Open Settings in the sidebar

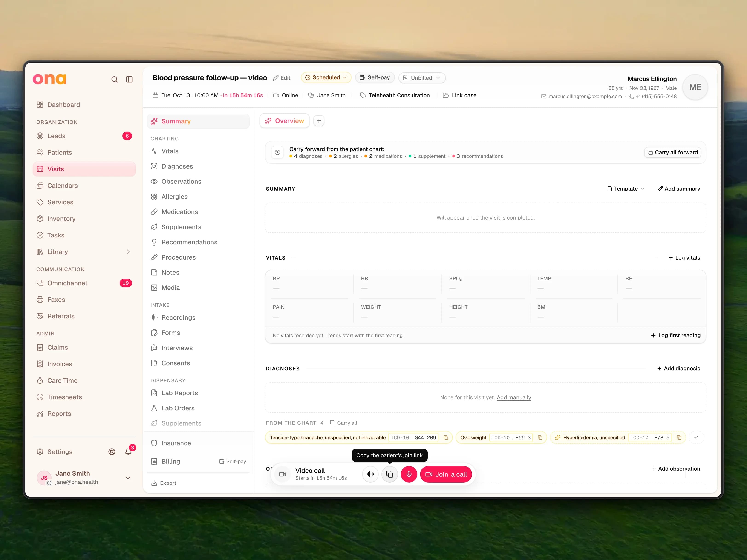pyautogui.click(x=54, y=452)
